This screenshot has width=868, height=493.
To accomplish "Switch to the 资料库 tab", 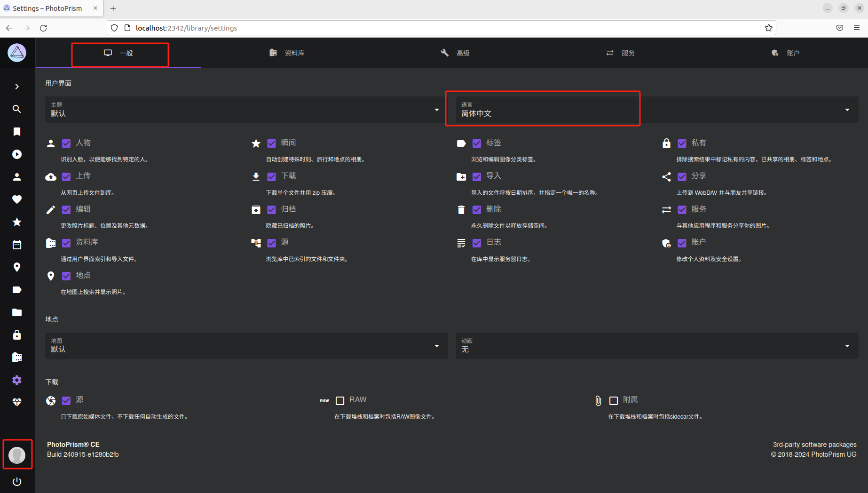I will click(287, 53).
